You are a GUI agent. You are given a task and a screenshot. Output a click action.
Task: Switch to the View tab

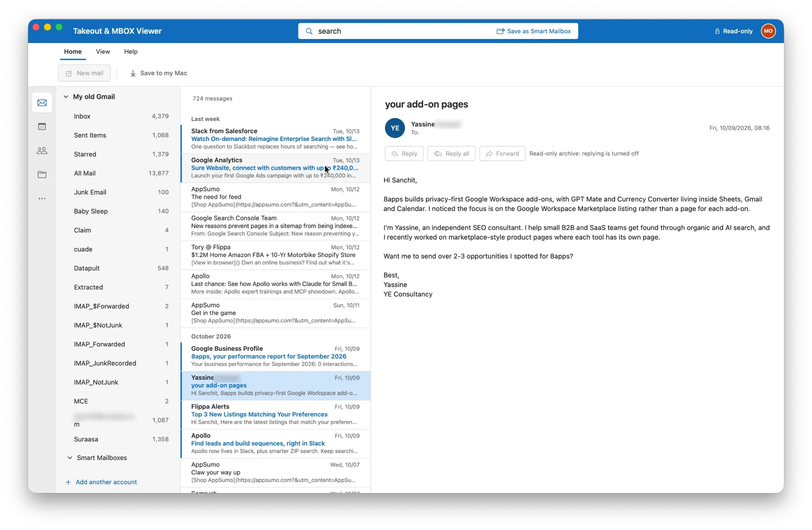click(103, 52)
